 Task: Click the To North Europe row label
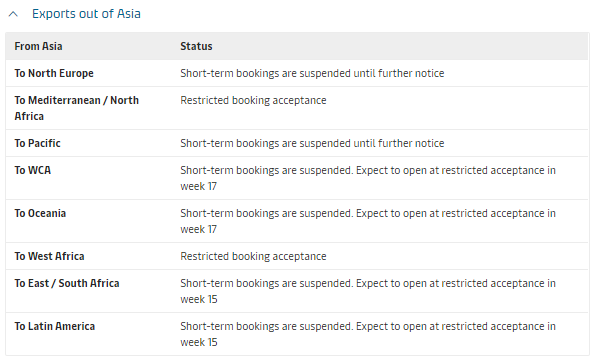pos(54,73)
